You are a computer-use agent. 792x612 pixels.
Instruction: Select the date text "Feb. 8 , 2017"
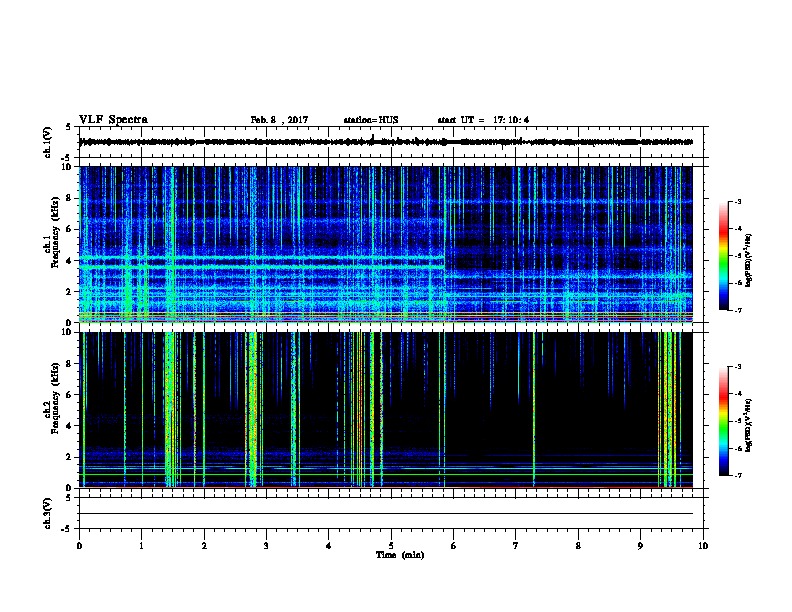click(279, 120)
